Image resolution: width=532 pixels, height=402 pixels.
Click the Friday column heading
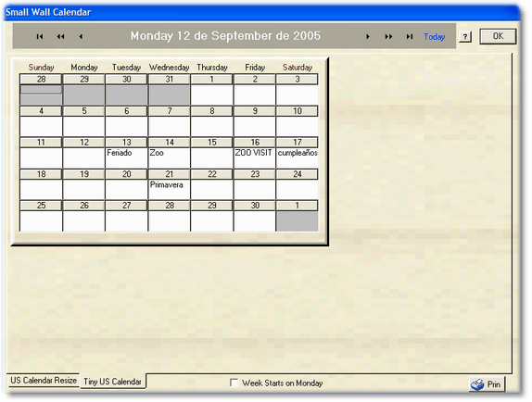coord(255,67)
